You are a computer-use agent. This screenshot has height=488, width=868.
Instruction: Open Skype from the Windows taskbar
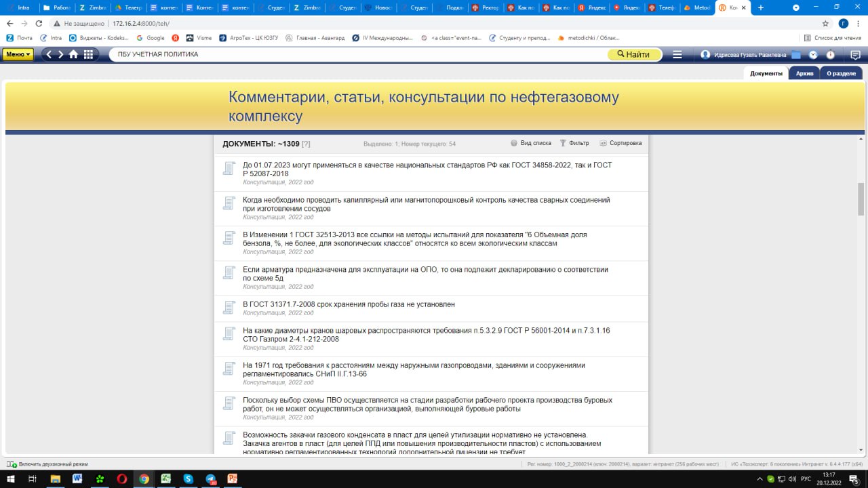coord(188,479)
